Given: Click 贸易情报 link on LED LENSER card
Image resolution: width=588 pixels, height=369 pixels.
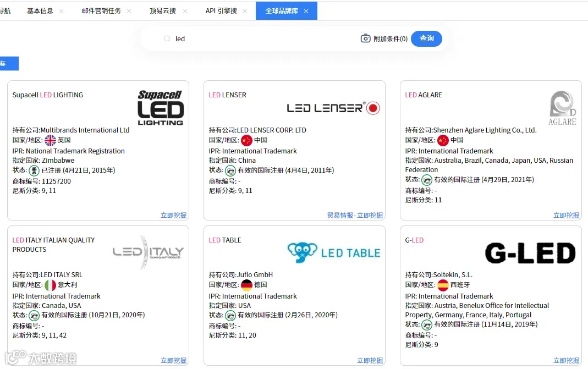Looking at the screenshot, I should pos(340,215).
